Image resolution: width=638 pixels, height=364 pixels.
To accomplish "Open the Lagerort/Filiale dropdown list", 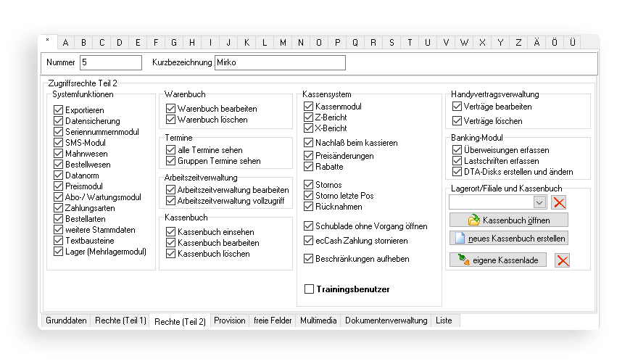I will [x=539, y=202].
